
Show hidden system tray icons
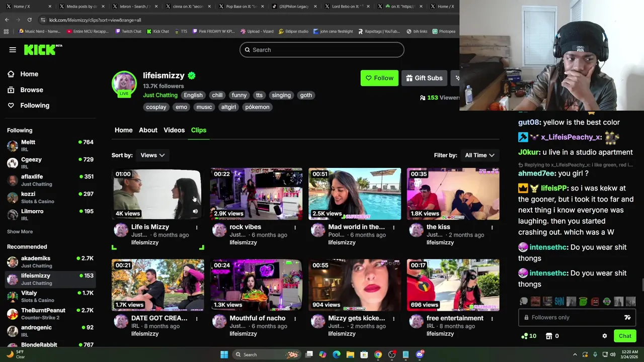575,354
